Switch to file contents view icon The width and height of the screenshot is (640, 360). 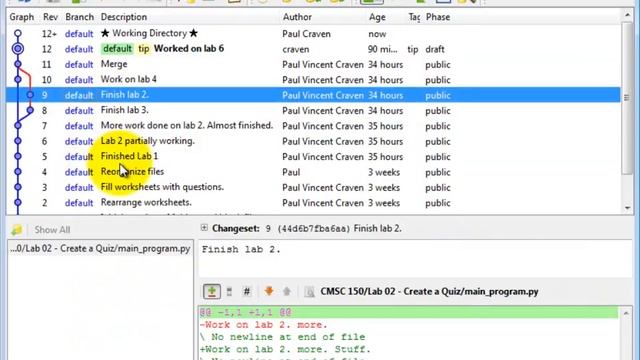click(229, 291)
